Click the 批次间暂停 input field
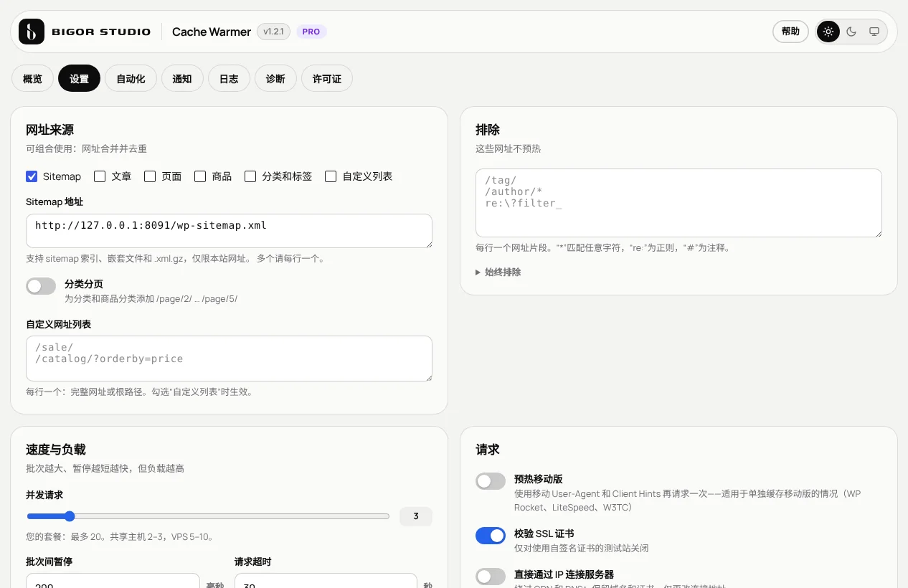Image resolution: width=908 pixels, height=588 pixels. pyautogui.click(x=113, y=581)
